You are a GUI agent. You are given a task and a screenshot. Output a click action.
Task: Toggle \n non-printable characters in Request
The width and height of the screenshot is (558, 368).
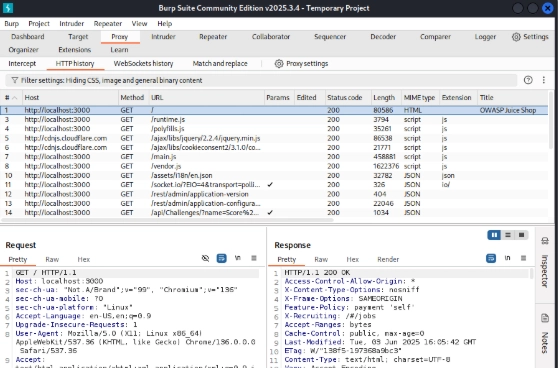tap(238, 258)
